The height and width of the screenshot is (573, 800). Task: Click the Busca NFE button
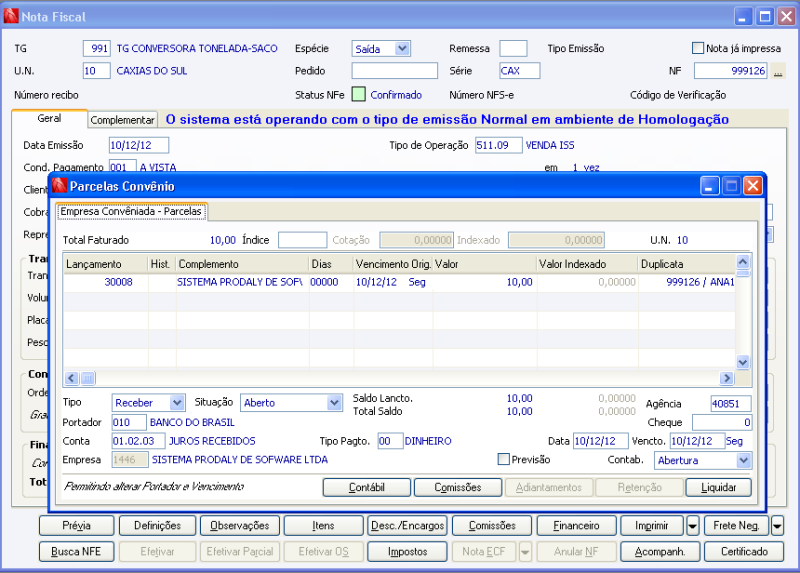(76, 552)
